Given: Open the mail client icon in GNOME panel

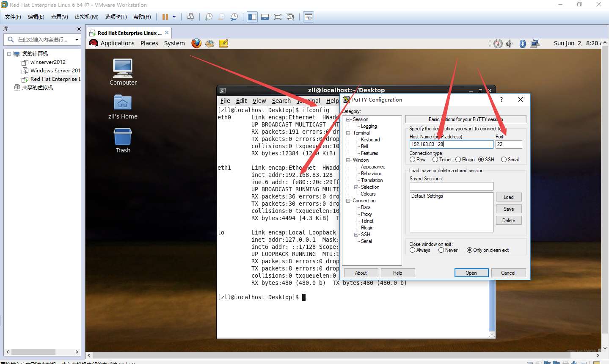Looking at the screenshot, I should 210,43.
